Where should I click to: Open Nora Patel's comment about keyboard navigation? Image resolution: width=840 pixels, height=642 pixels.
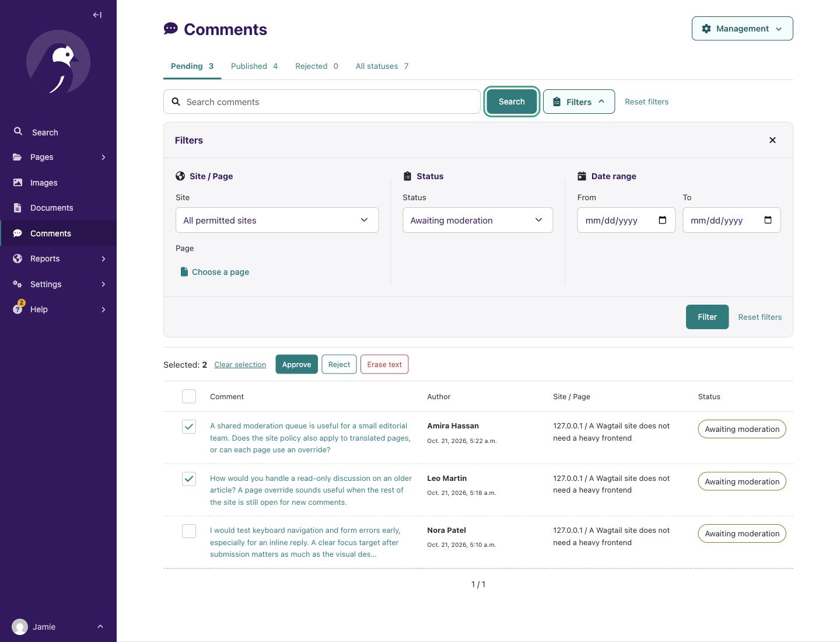306,542
